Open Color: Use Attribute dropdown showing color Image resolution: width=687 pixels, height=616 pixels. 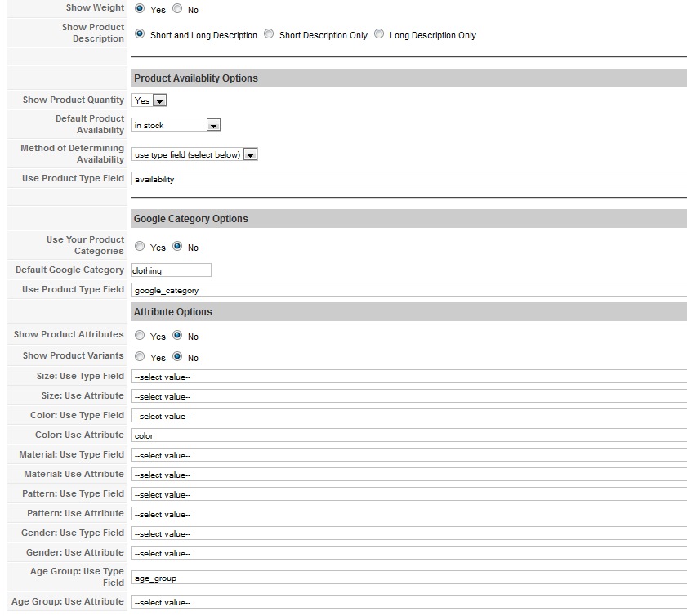408,435
